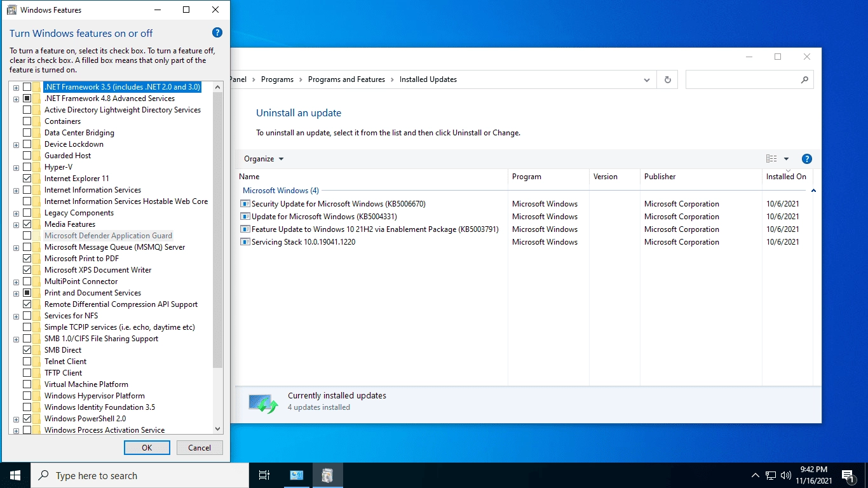Image resolution: width=868 pixels, height=488 pixels.
Task: Click the Media Features folder icon
Action: coord(36,224)
